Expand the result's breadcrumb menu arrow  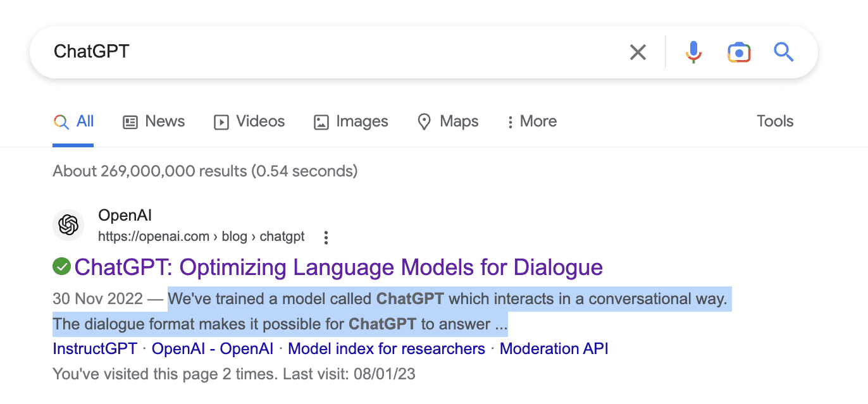point(326,237)
